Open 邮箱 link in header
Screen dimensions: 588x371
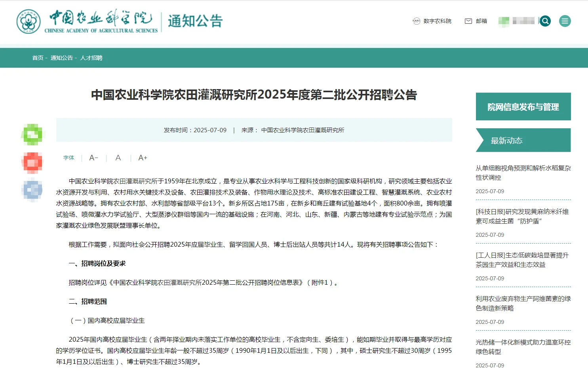[481, 21]
